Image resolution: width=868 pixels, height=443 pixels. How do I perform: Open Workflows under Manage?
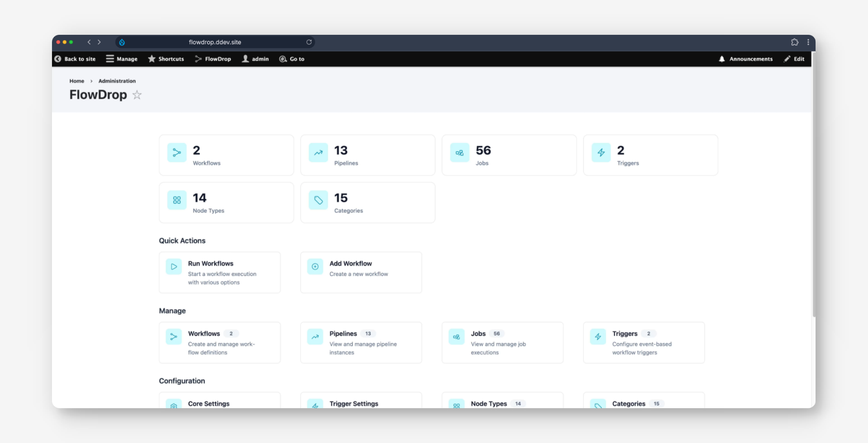(220, 343)
